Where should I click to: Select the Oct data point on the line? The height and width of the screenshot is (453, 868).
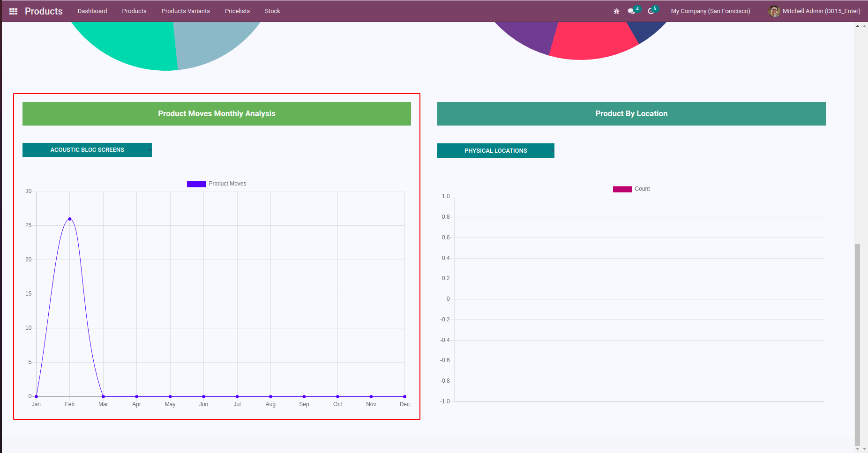pos(337,396)
